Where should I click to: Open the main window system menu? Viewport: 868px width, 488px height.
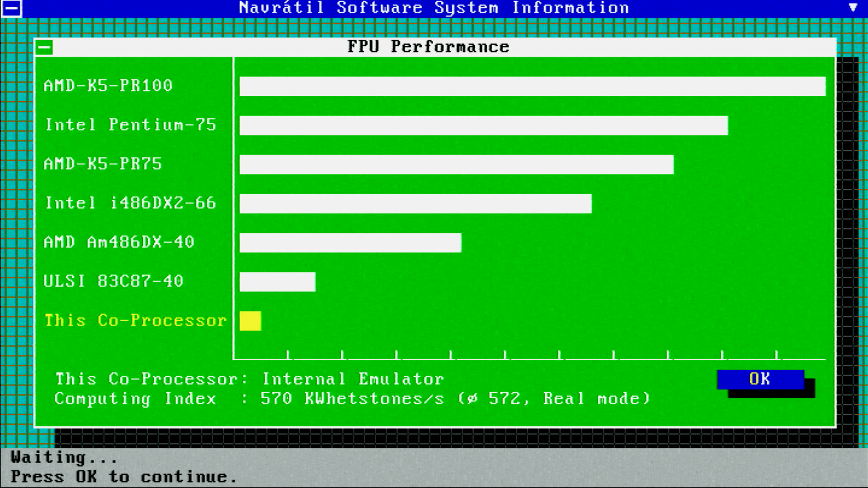coord(11,8)
